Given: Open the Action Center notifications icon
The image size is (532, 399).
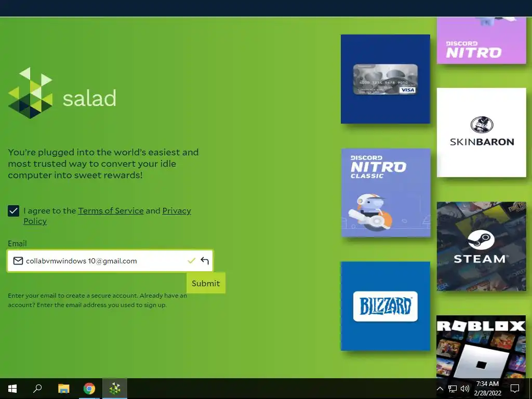Looking at the screenshot, I should click(515, 389).
